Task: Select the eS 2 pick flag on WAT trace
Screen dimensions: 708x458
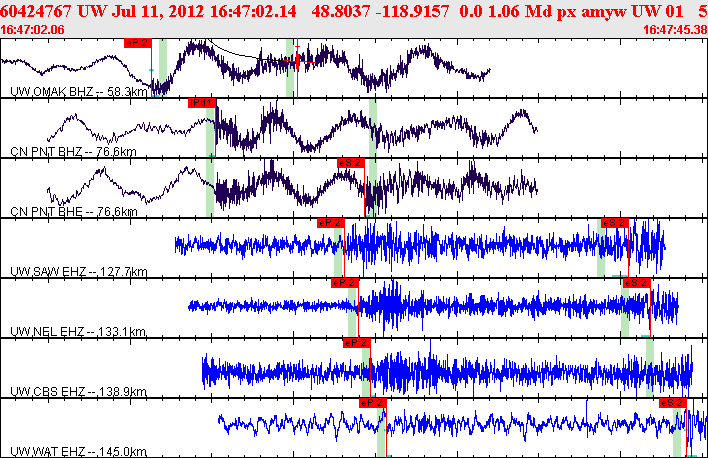Action: click(673, 402)
